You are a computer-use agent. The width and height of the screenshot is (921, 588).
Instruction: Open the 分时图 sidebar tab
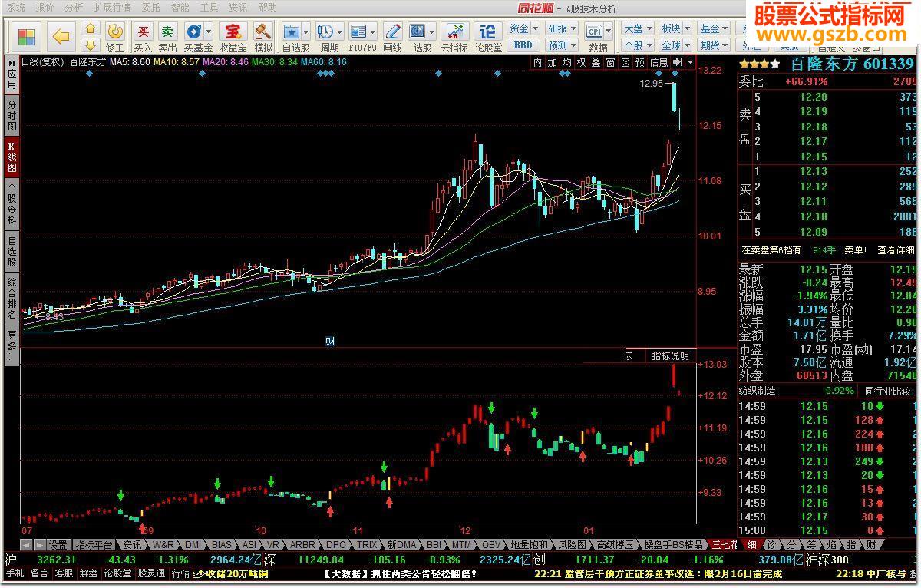click(12, 115)
